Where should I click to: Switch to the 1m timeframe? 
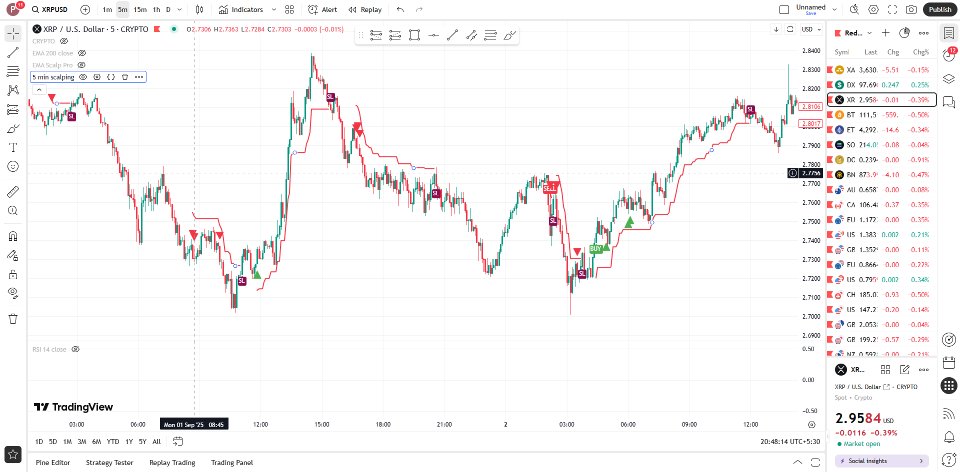click(x=107, y=10)
